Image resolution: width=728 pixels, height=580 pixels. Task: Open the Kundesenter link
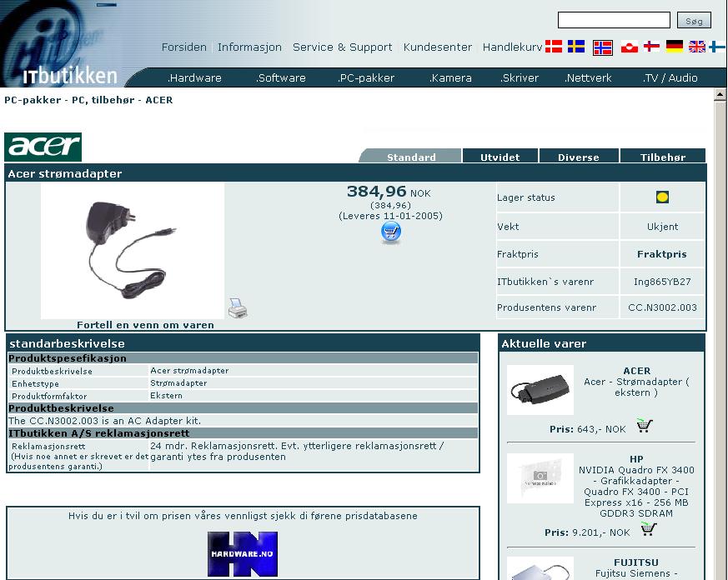tap(437, 47)
